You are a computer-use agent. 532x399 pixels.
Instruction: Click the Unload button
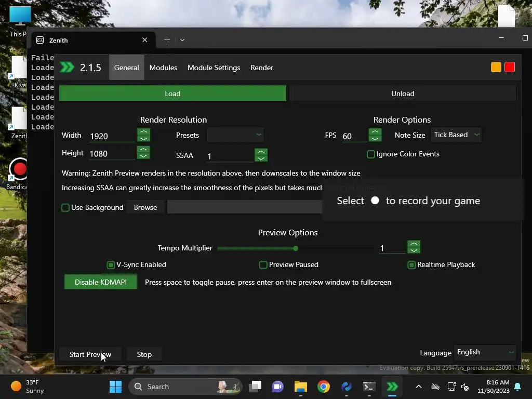(x=403, y=94)
